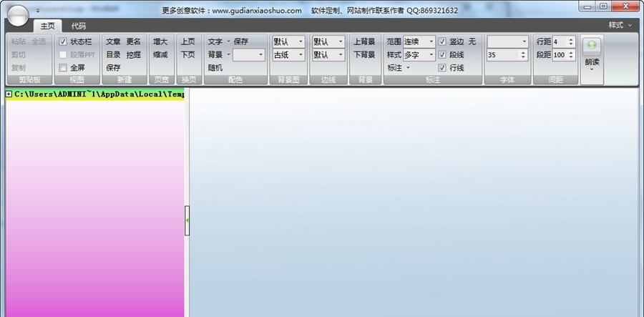Click the 段距 value field showing 100
Image resolution: width=644 pixels, height=317 pixels.
pyautogui.click(x=560, y=54)
